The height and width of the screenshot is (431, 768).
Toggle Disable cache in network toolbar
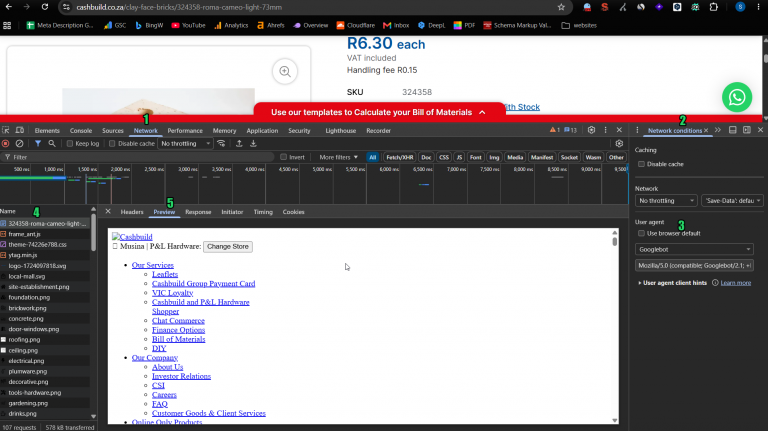click(112, 144)
